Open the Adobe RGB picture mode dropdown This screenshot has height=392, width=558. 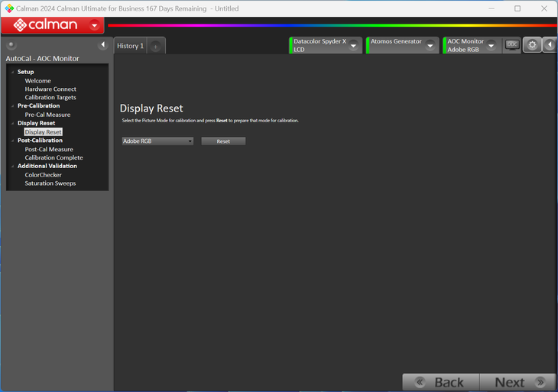pos(157,141)
